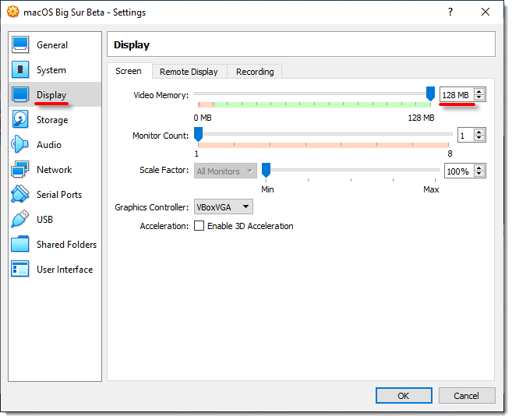Increase Video Memory with up arrow
512x420 pixels.
pyautogui.click(x=478, y=92)
